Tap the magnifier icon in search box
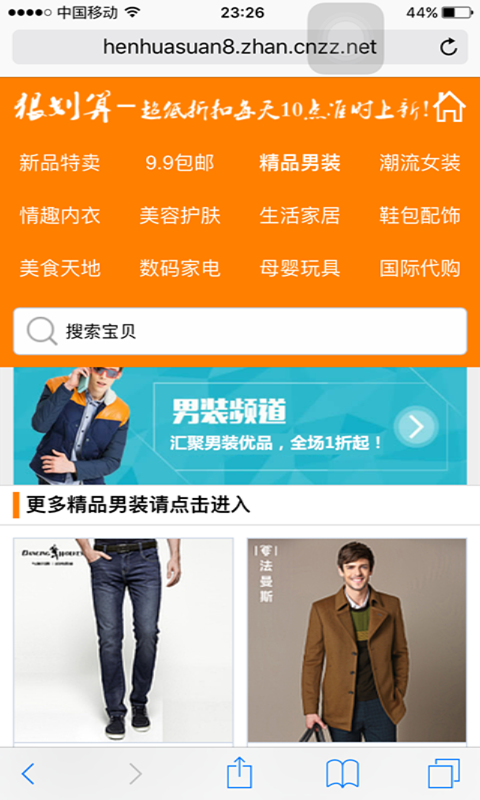The height and width of the screenshot is (800, 480). click(41, 331)
